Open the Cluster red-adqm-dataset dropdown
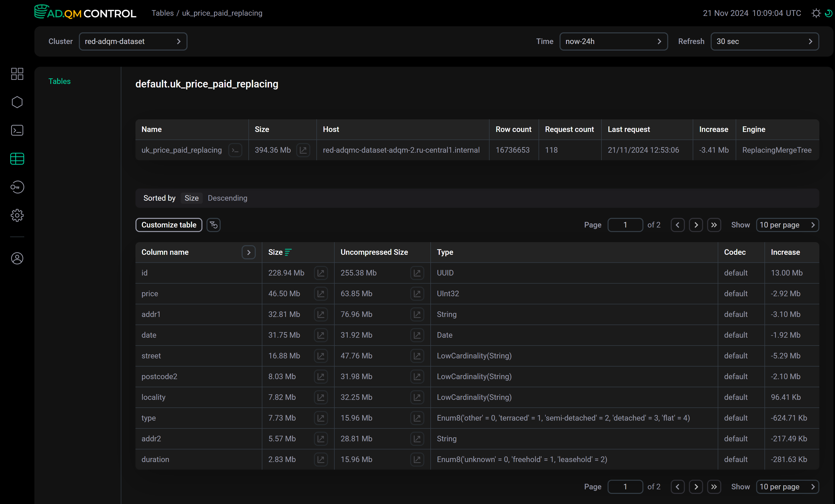Image resolution: width=835 pixels, height=504 pixels. 133,41
